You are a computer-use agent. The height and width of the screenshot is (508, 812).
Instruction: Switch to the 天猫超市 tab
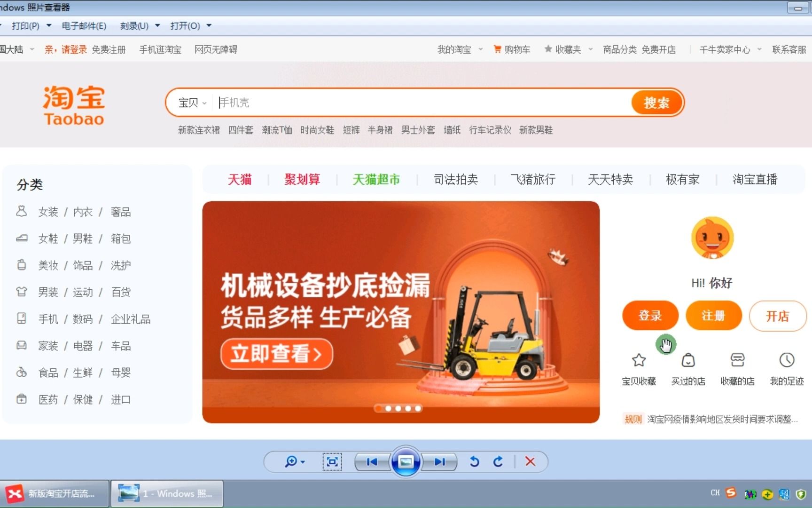[376, 179]
